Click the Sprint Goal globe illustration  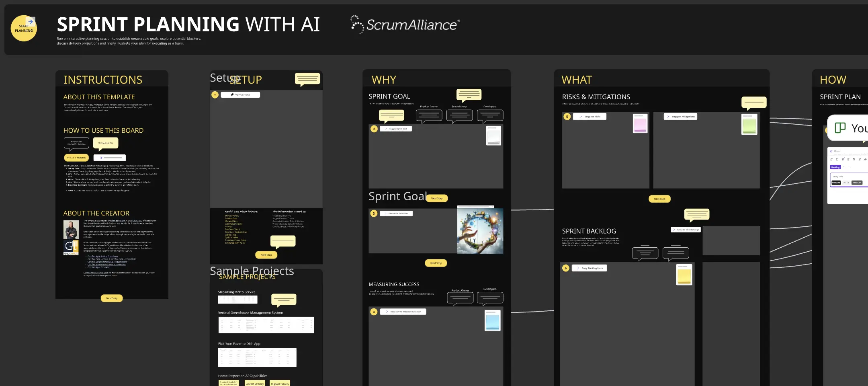pyautogui.click(x=480, y=231)
